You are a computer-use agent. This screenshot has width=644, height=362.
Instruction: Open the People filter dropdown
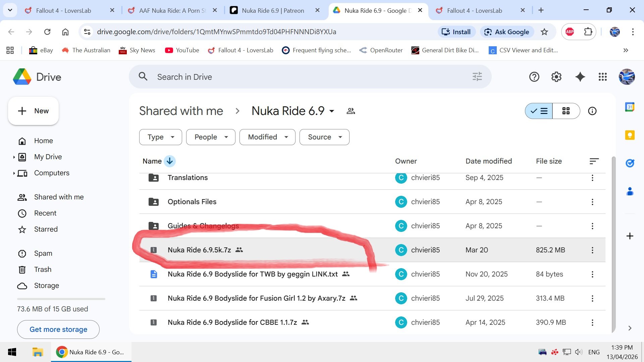tap(211, 137)
